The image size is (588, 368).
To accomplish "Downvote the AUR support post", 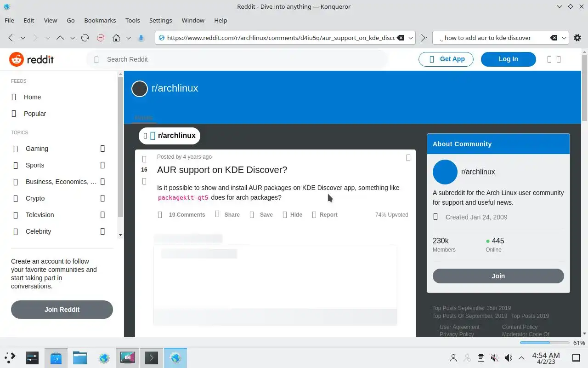I will point(144,181).
